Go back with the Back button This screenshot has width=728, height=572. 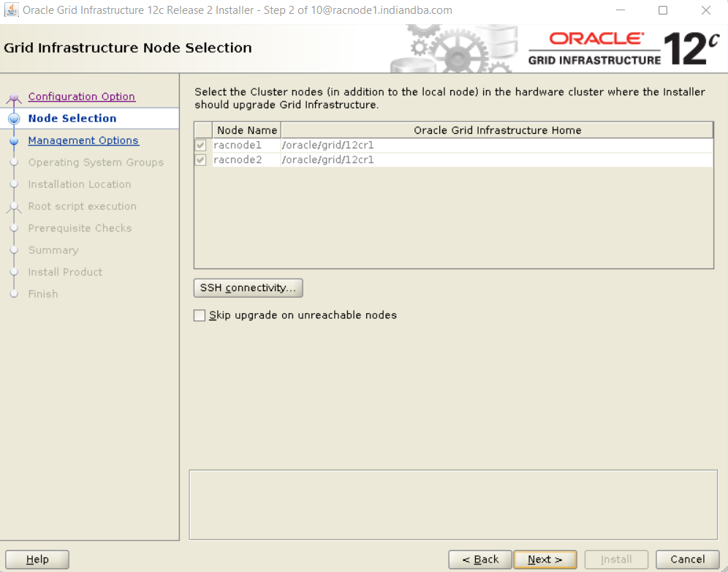(x=480, y=560)
